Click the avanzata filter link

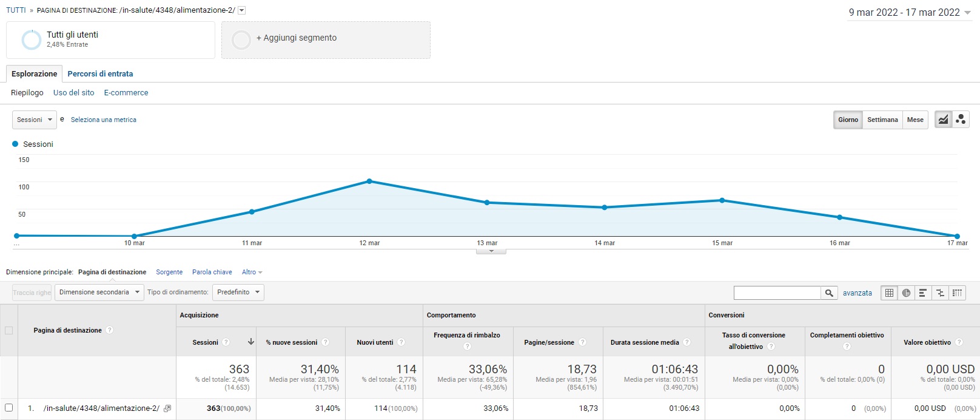[x=857, y=293]
